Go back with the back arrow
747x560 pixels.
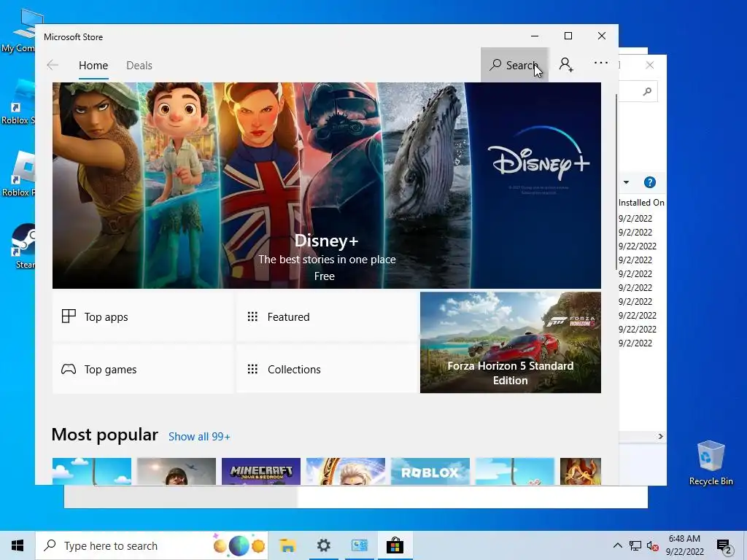(53, 65)
